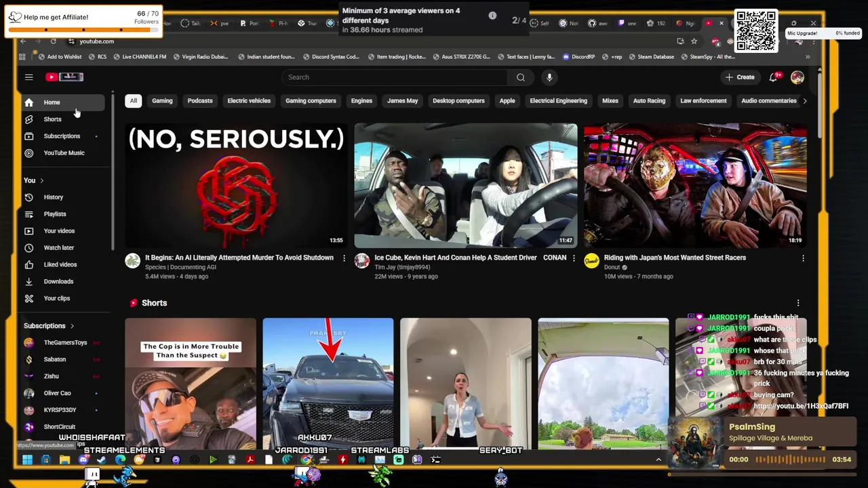Select the Gaming filter chip
Viewport: 868px width, 488px height.
point(162,101)
